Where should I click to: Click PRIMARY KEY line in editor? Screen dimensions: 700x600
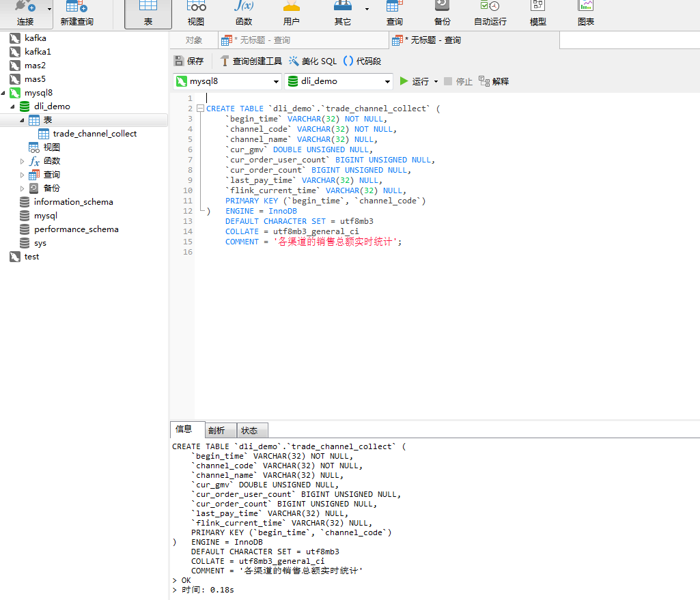click(x=326, y=201)
